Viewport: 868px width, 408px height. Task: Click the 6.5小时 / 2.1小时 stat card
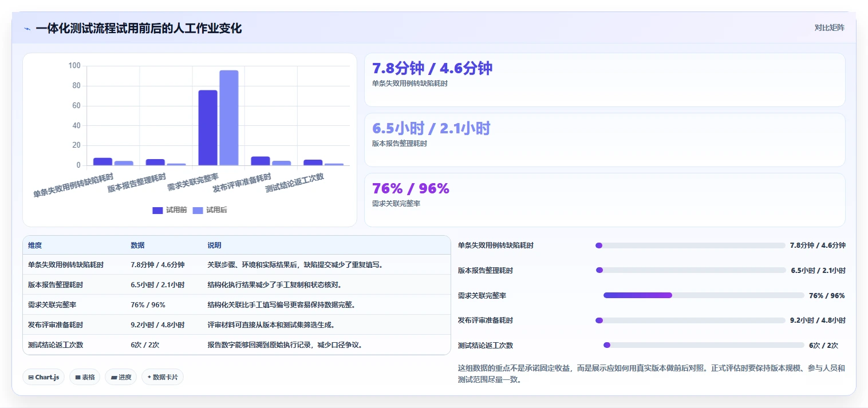tap(605, 140)
